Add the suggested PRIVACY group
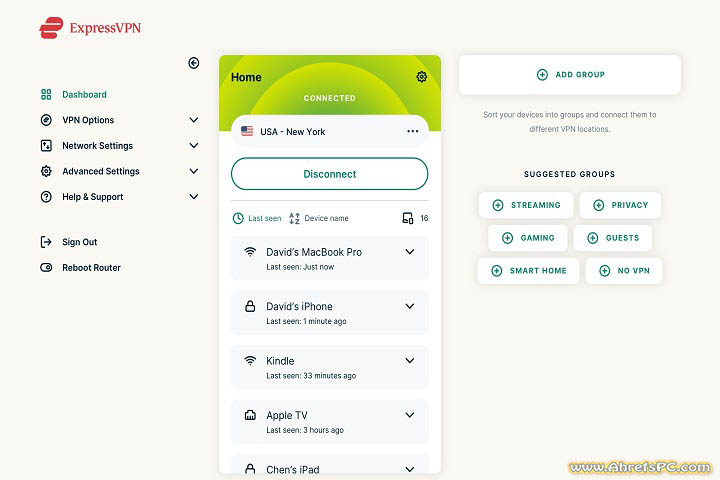 click(620, 205)
